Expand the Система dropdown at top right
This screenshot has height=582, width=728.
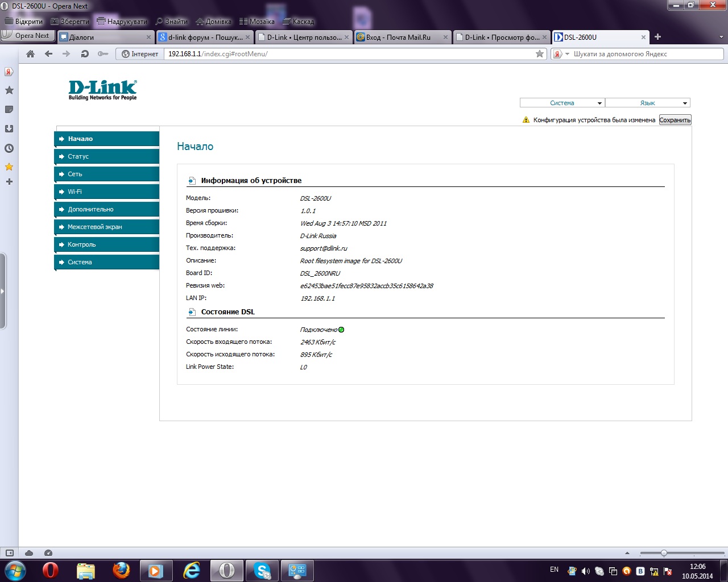click(x=562, y=103)
